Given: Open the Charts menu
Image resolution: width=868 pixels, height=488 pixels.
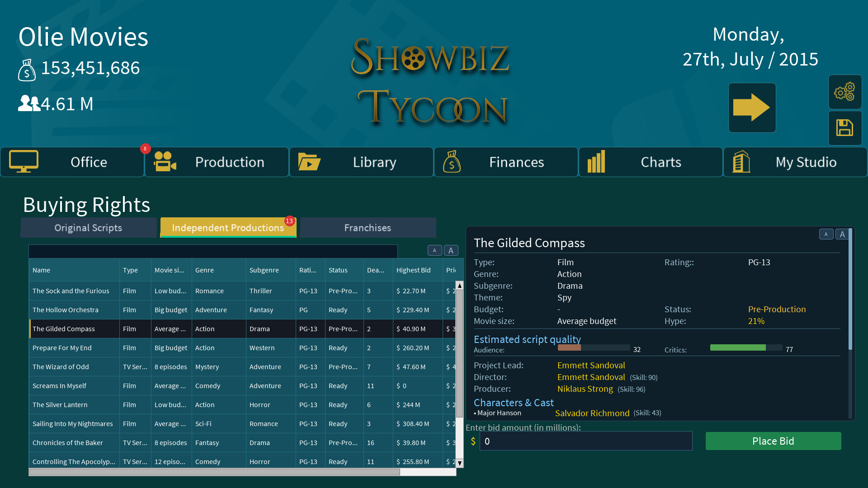Looking at the screenshot, I should [651, 162].
